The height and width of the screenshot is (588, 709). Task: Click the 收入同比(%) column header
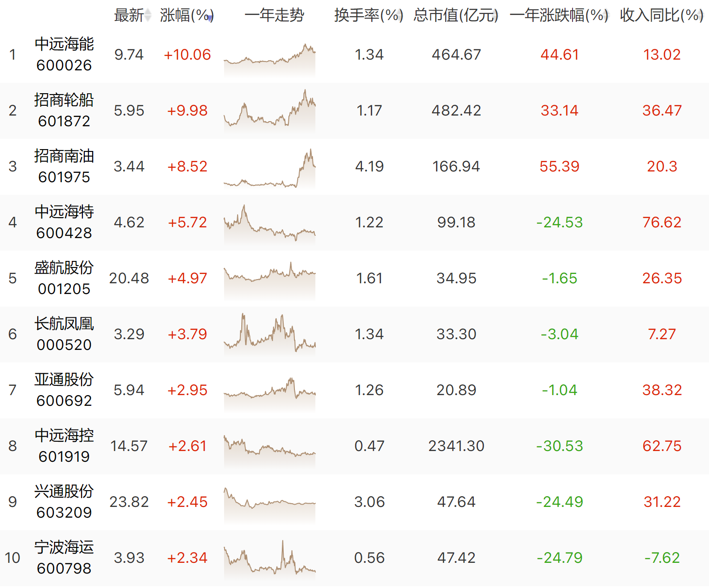click(661, 15)
